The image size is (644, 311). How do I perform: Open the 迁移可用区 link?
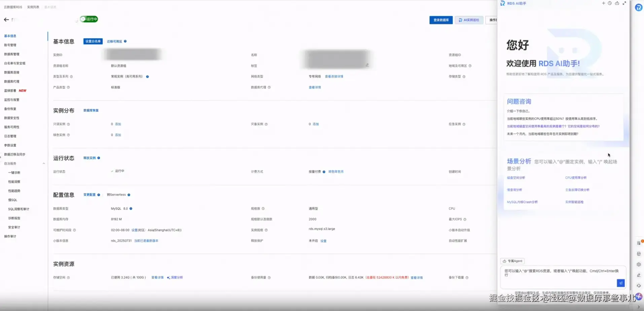tap(114, 41)
